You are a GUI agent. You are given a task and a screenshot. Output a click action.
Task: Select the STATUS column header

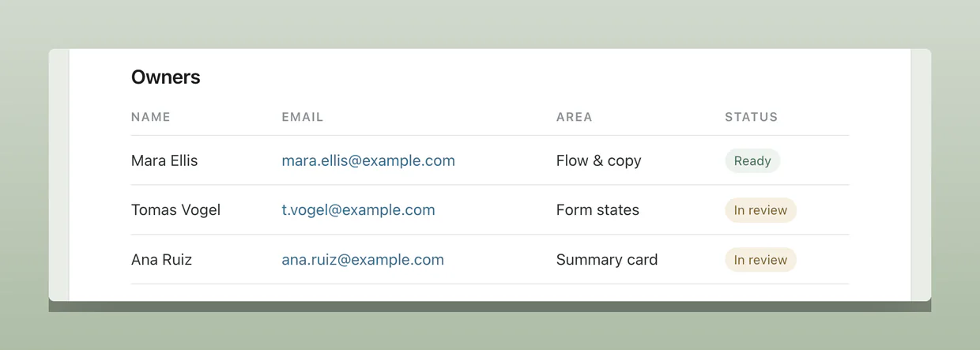click(x=752, y=117)
